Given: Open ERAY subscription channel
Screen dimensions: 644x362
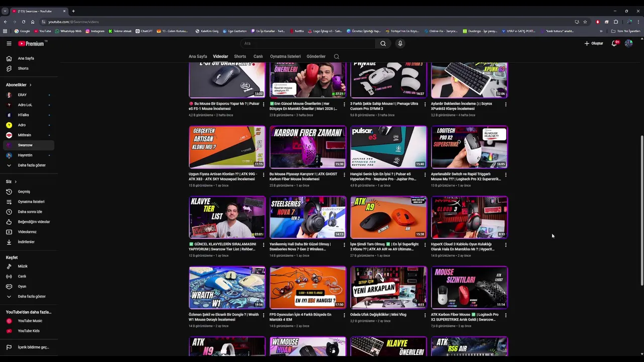Looking at the screenshot, I should coord(29,95).
